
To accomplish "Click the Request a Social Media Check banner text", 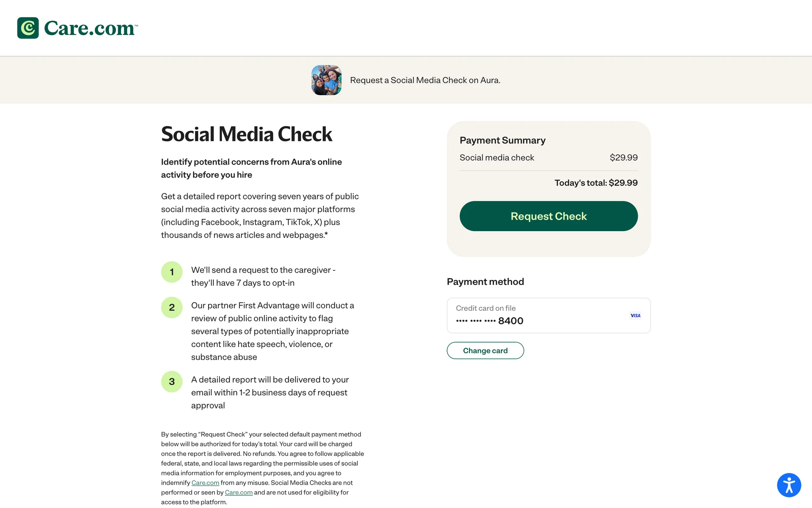I will (425, 80).
